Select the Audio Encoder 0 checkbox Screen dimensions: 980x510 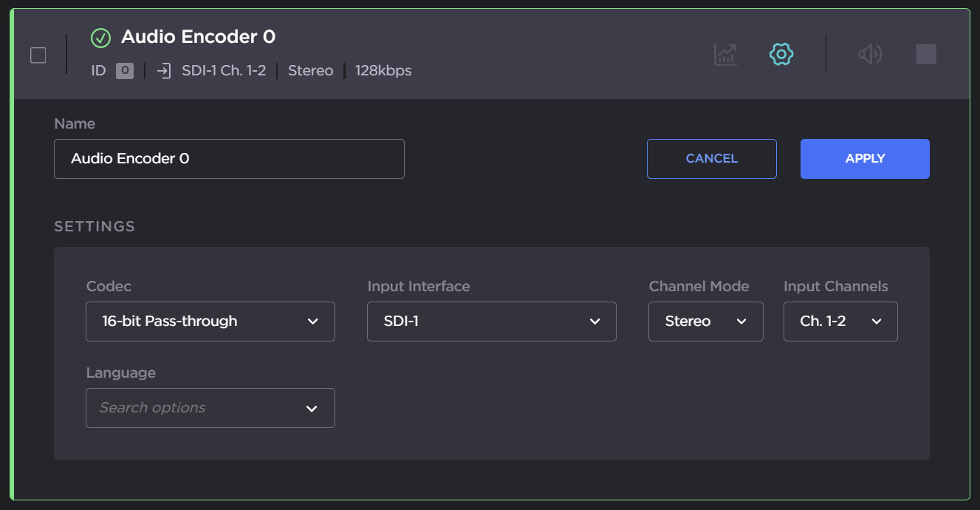click(x=38, y=55)
